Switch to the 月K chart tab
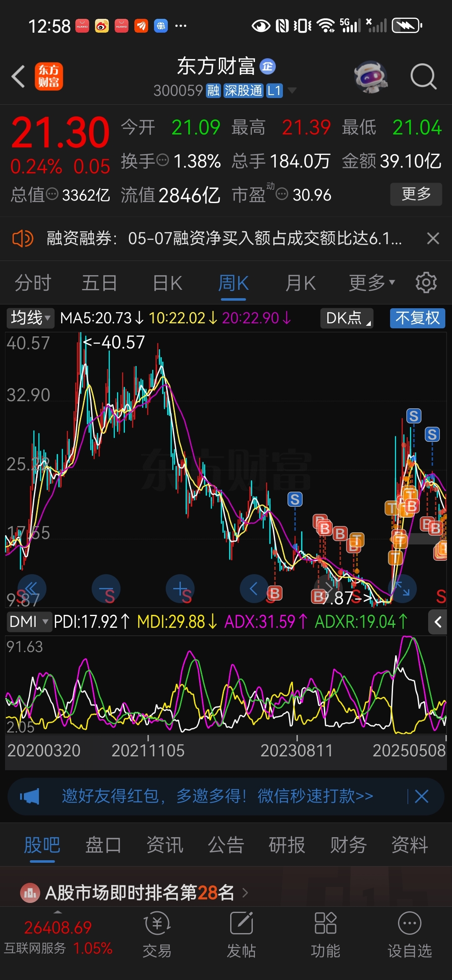This screenshot has height=980, width=452. [x=300, y=283]
